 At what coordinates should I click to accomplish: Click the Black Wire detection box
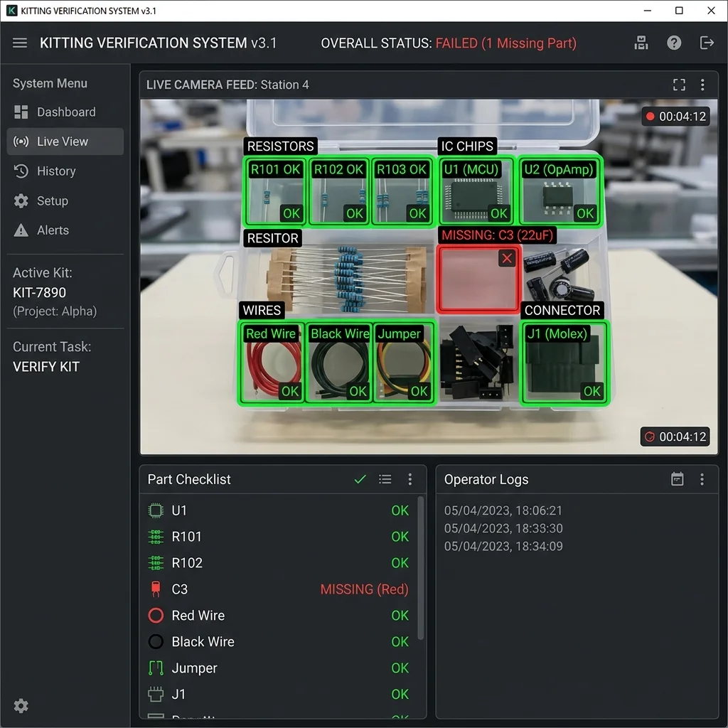(x=339, y=362)
